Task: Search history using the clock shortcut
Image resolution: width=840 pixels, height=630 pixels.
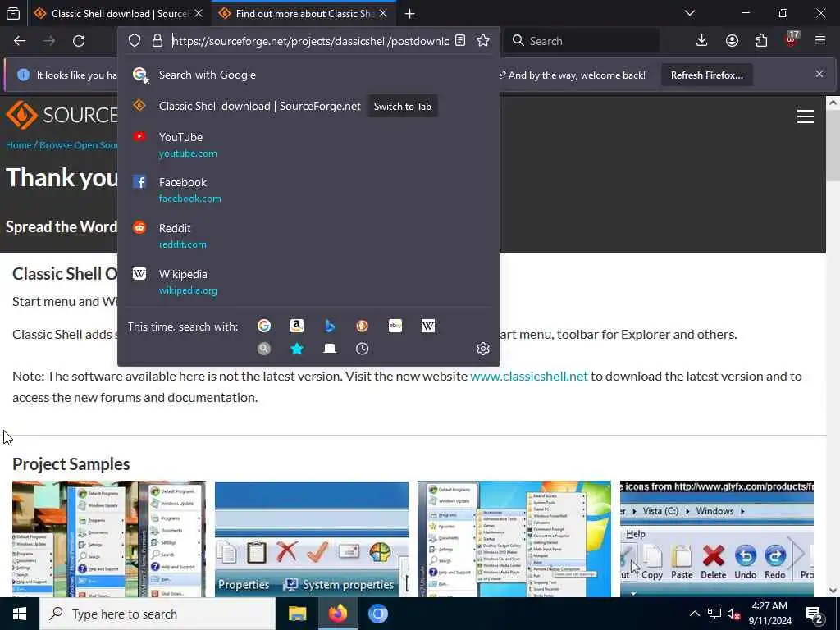Action: pyautogui.click(x=362, y=349)
